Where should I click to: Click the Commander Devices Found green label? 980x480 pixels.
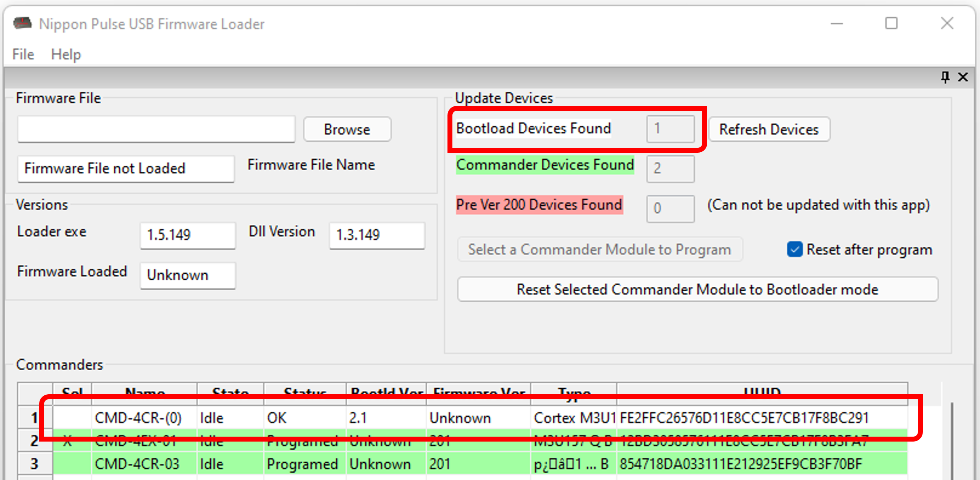tap(545, 165)
